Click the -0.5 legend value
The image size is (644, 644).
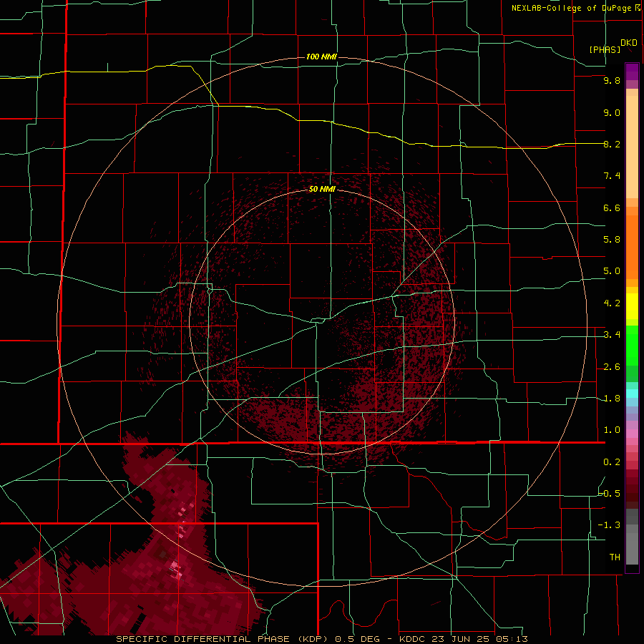tap(610, 493)
